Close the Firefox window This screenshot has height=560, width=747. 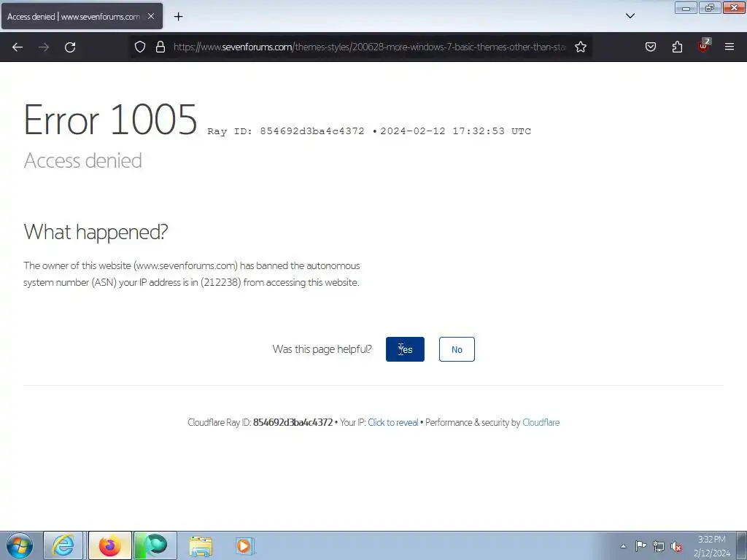[734, 7]
